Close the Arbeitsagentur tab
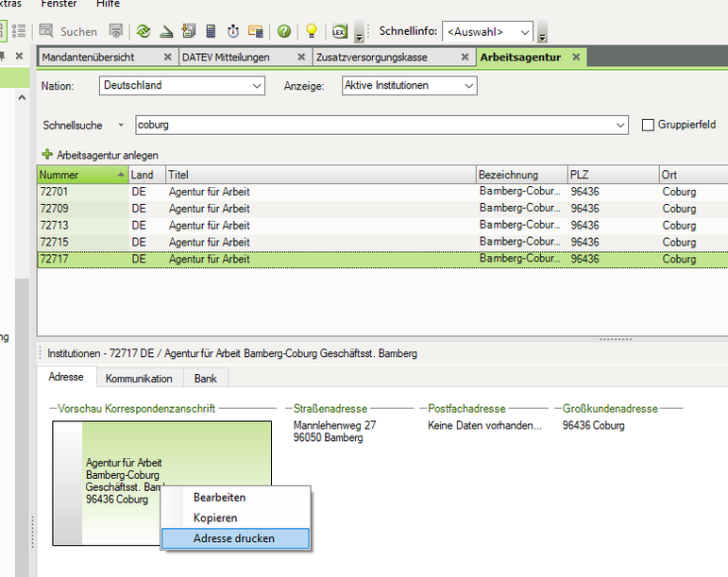The image size is (728, 577). [576, 57]
